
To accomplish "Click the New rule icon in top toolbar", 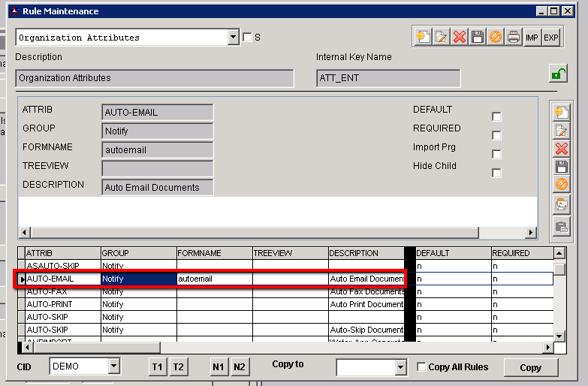I will (x=423, y=37).
